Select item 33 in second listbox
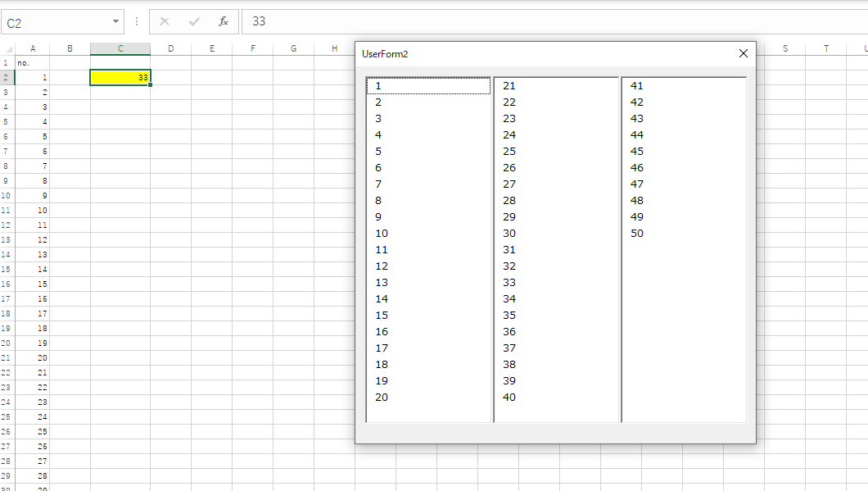Screen dimensions: 868x491 pos(556,283)
